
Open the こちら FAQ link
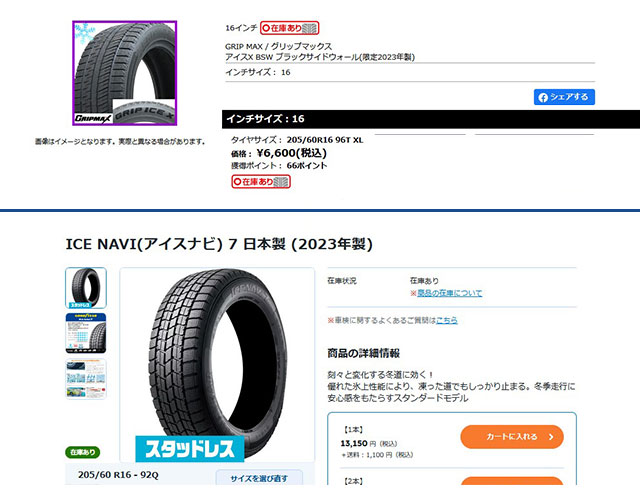pyautogui.click(x=447, y=321)
